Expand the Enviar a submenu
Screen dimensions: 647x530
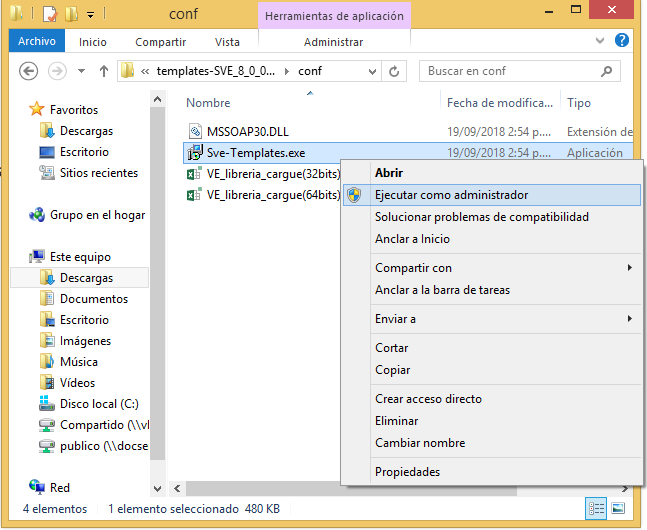[x=492, y=319]
